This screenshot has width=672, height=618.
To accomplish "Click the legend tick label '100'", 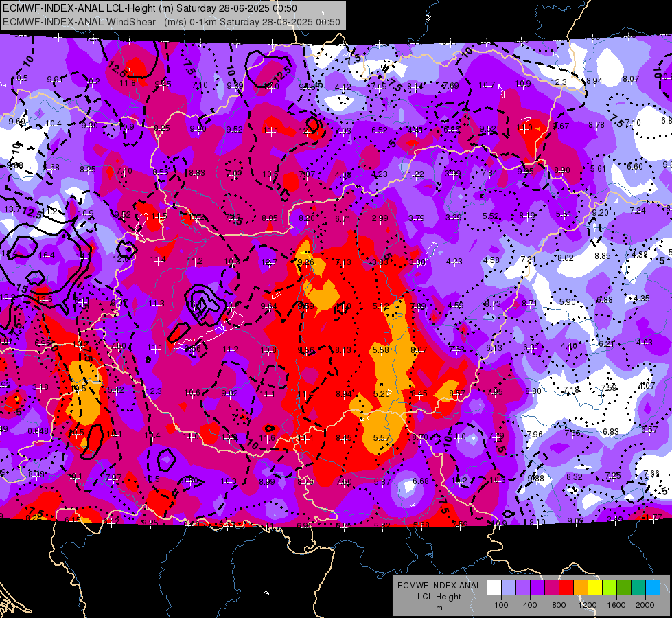I will click(x=501, y=605).
